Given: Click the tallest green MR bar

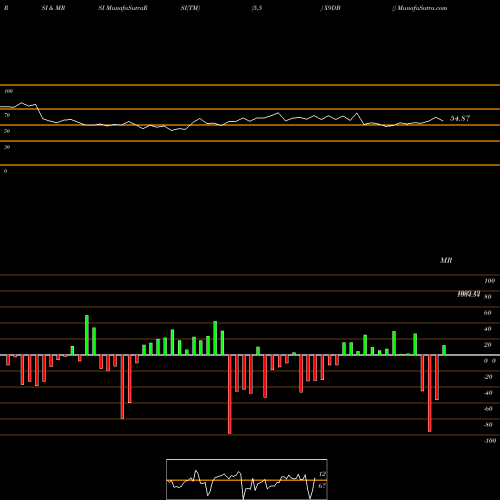Looking at the screenshot, I should click(87, 335).
